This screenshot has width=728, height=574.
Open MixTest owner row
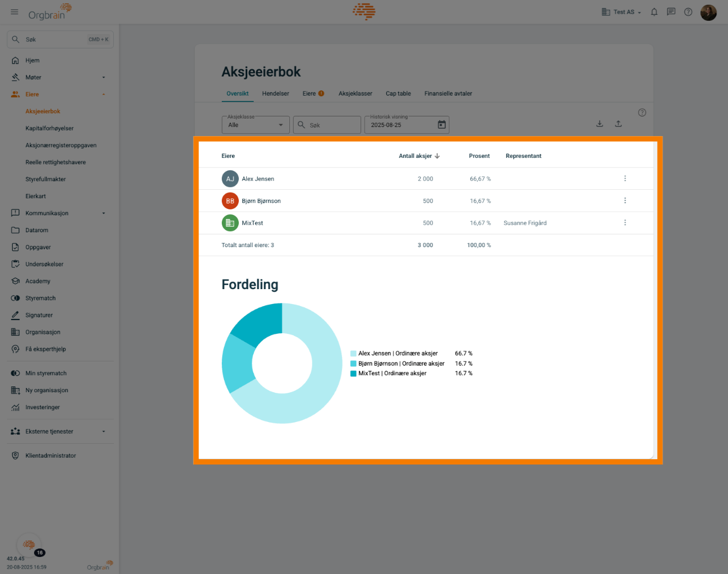425,223
